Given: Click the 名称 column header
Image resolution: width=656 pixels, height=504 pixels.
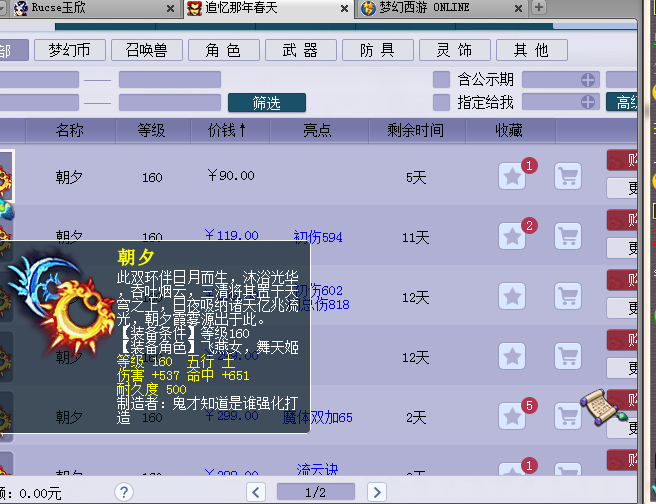Looking at the screenshot, I should [70, 131].
